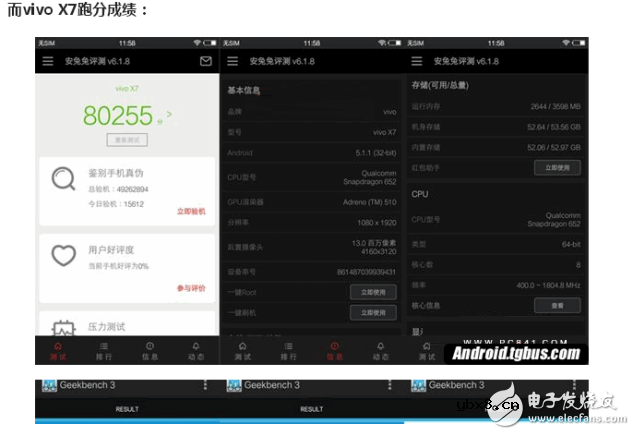Tap the heart icon for 用户好评度
This screenshot has width=635, height=435.
click(64, 255)
